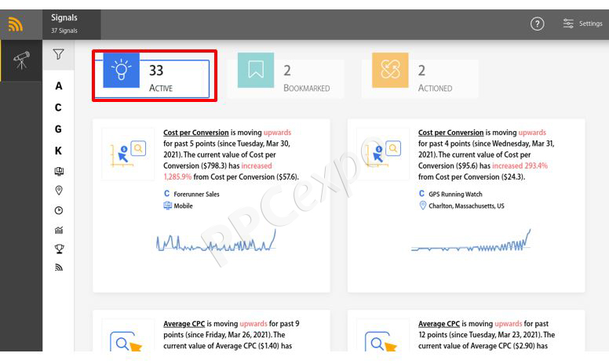Click the GPS Running Watch card metric icon

tap(382, 154)
